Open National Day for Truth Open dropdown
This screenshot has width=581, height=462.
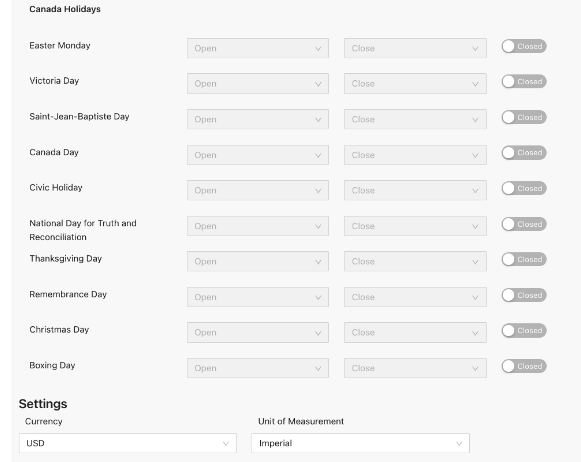(258, 226)
